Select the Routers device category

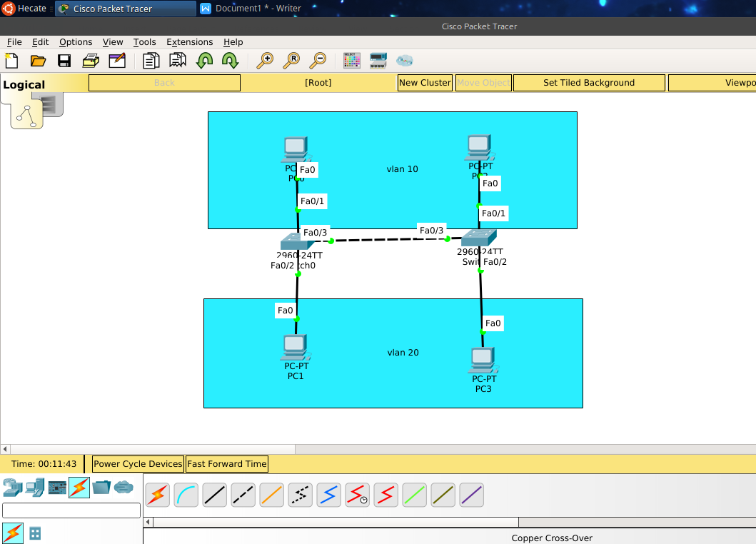[x=11, y=488]
